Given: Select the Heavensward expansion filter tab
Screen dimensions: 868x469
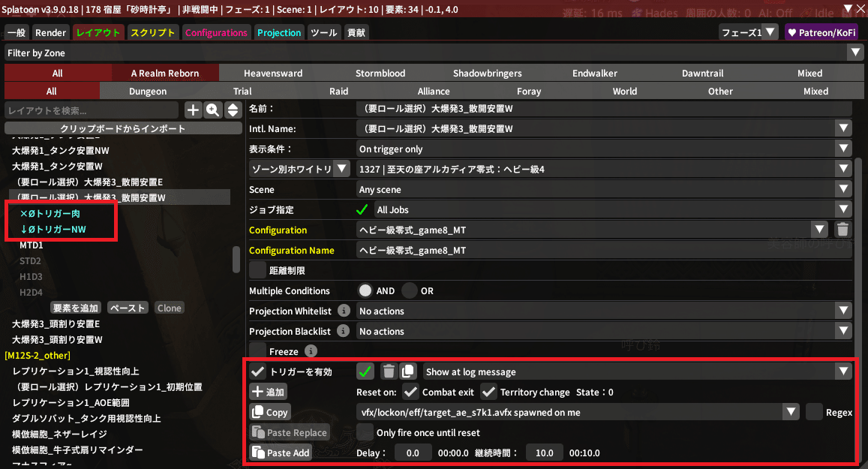Looking at the screenshot, I should point(273,74).
